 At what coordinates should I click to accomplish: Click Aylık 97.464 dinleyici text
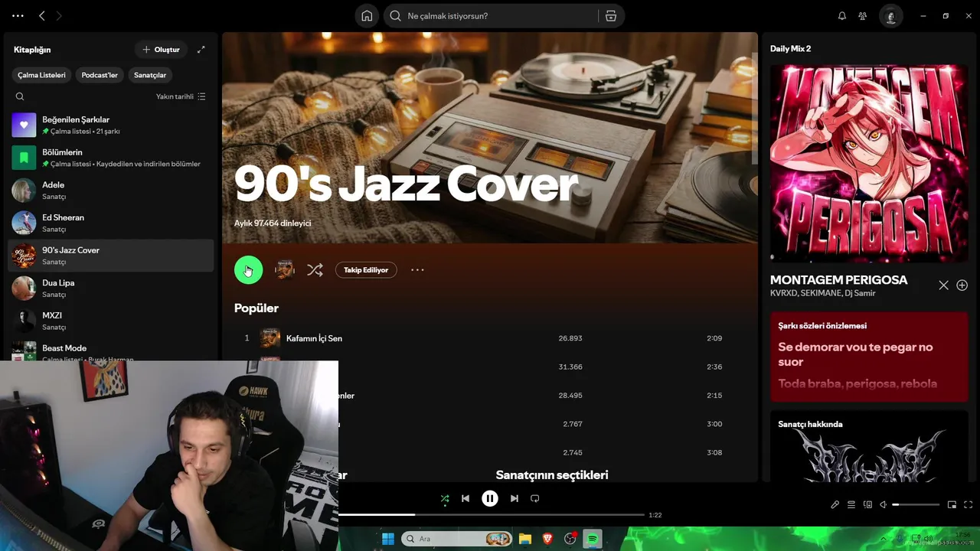(x=273, y=223)
